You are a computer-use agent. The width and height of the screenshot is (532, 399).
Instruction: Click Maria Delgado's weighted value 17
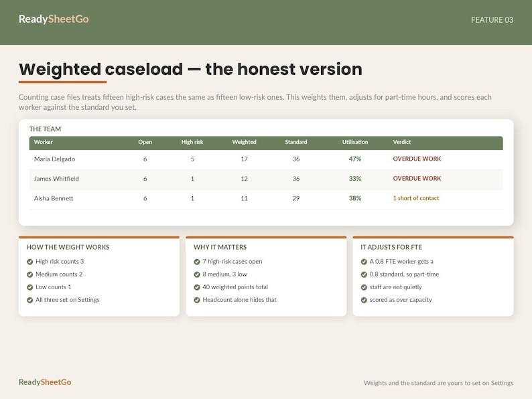tap(245, 159)
